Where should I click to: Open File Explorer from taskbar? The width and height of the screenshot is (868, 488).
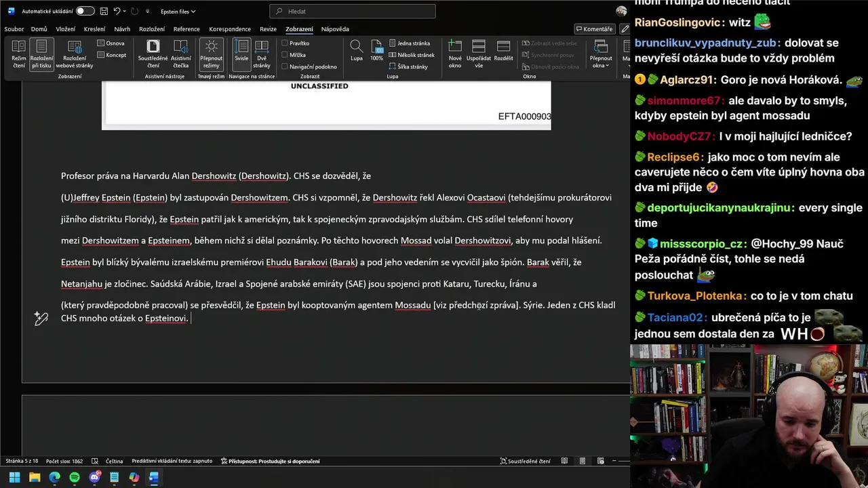[x=35, y=477]
